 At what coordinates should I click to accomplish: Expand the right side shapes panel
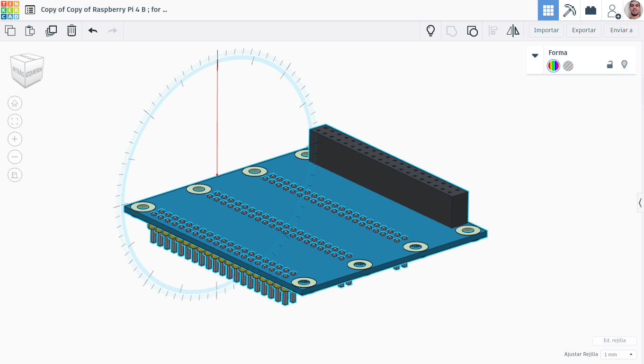point(640,203)
